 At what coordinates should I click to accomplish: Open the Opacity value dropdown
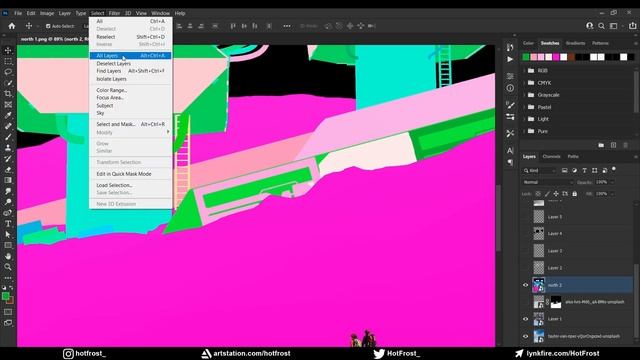[x=611, y=182]
